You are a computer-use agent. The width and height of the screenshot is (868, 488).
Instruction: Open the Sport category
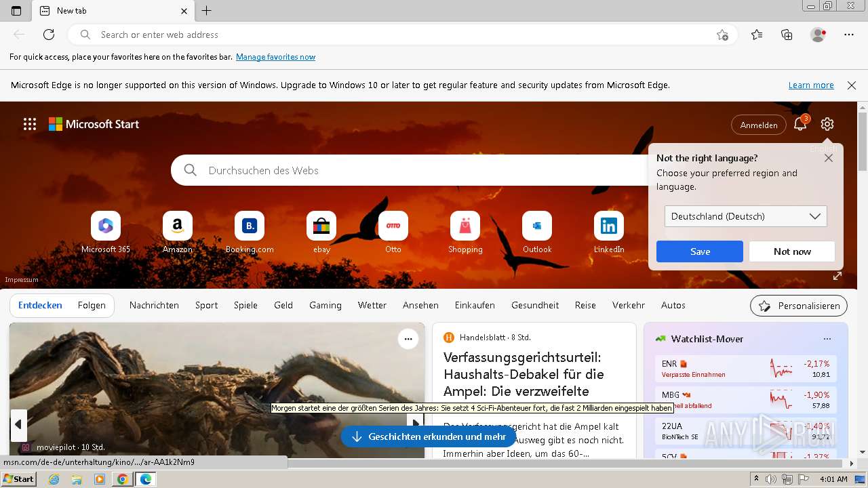(x=206, y=305)
